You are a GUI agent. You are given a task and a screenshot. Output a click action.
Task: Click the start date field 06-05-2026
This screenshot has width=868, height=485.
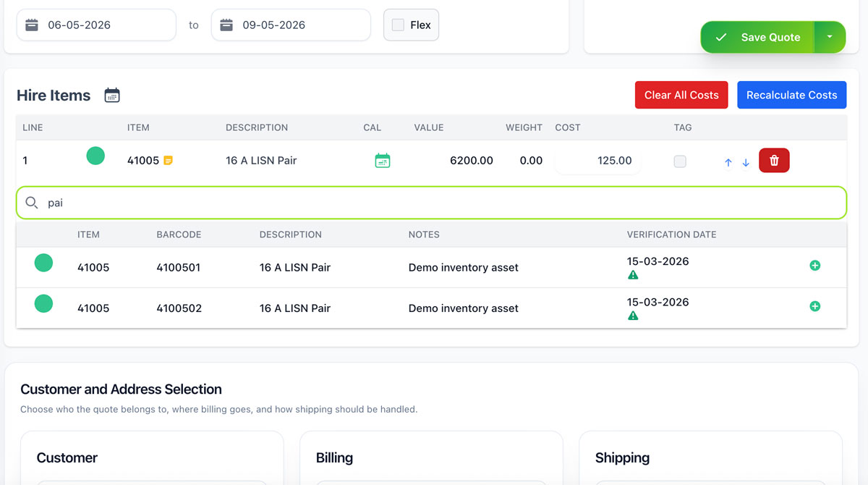pyautogui.click(x=96, y=25)
